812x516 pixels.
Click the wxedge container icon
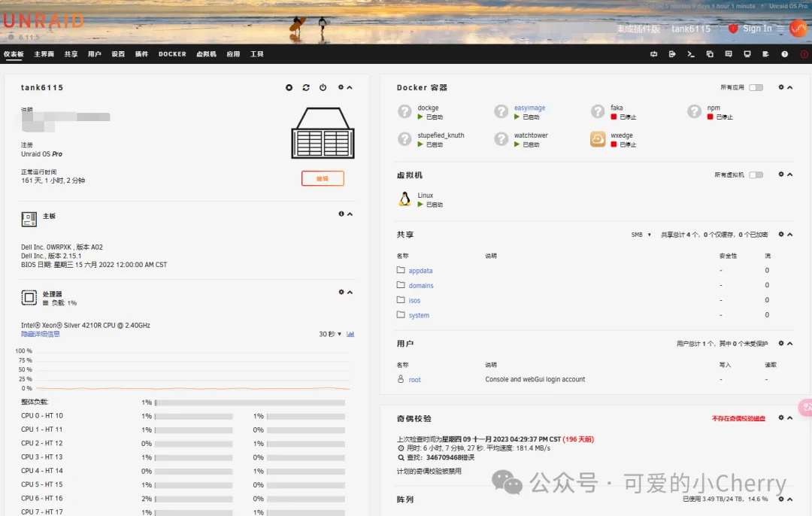[x=598, y=139]
